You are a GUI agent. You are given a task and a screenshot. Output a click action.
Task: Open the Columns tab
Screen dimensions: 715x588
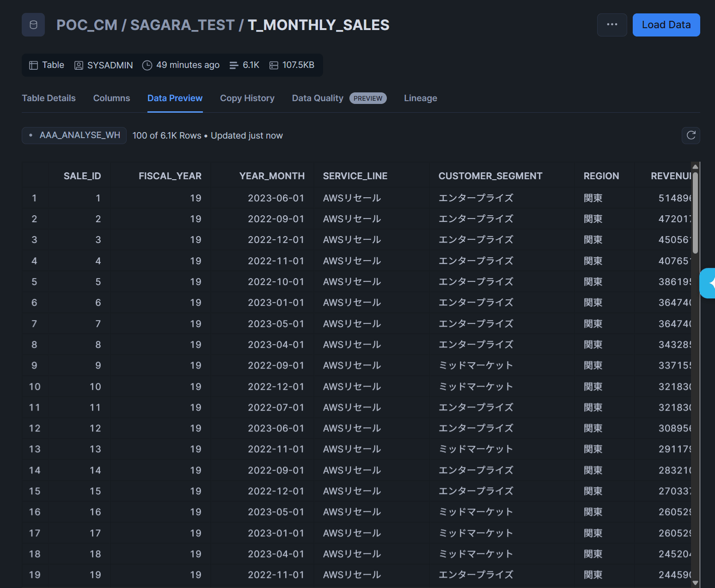coord(111,98)
